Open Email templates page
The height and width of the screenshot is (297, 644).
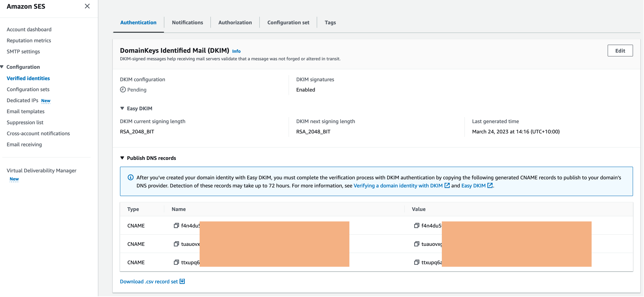(x=26, y=111)
